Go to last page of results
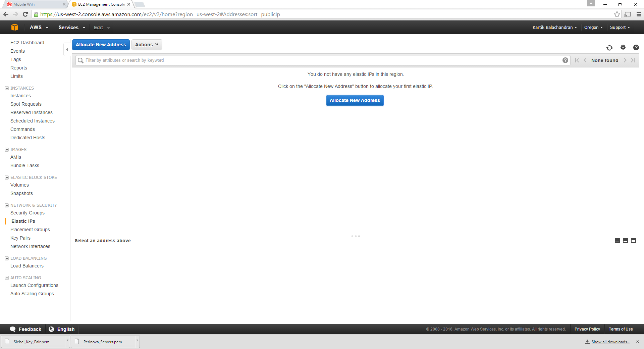The image size is (644, 349). point(633,60)
